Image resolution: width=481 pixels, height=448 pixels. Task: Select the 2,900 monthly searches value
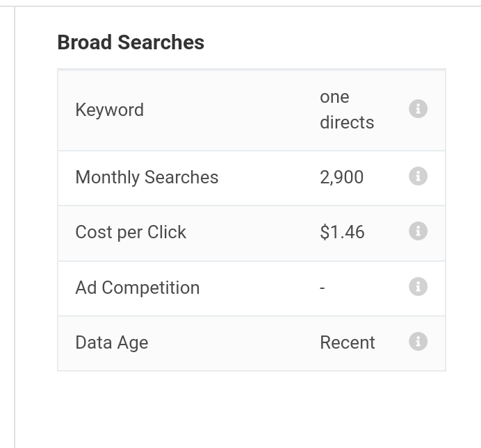342,177
